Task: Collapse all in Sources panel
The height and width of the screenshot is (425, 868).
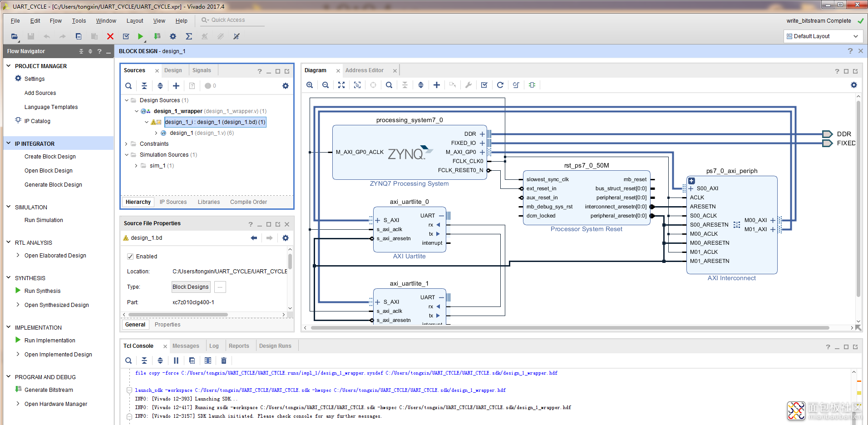Action: (x=144, y=86)
